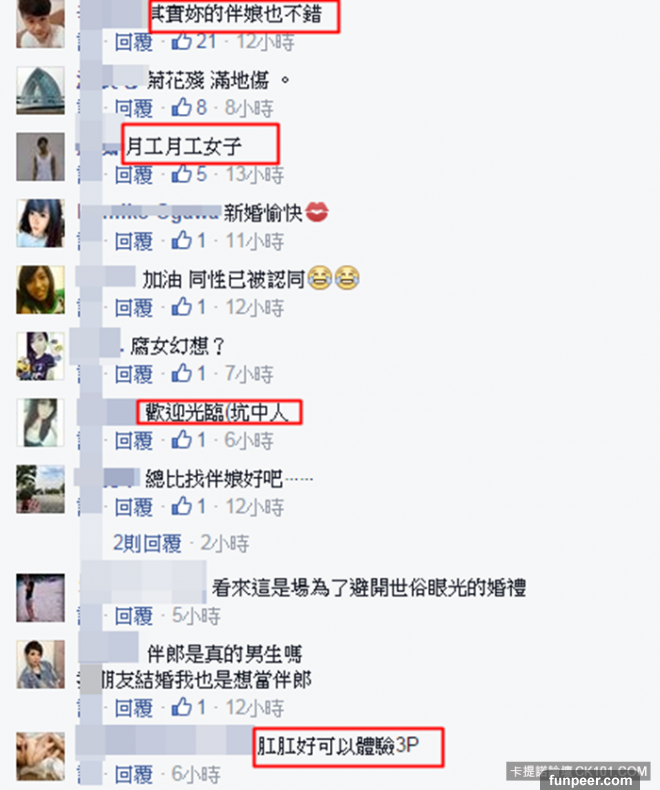This screenshot has height=790, width=660.
Task: Click thumbs-up under 總比找伴娘好吧 comment
Action: [181, 506]
